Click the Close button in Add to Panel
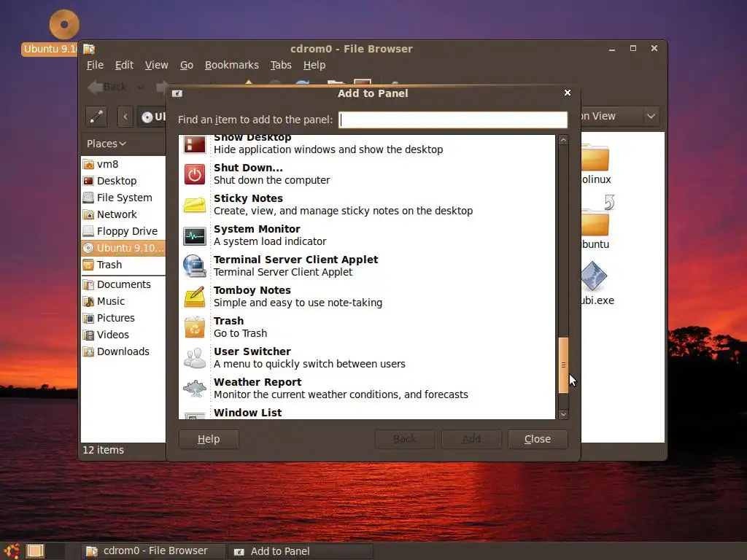The width and height of the screenshot is (747, 560). (x=538, y=439)
